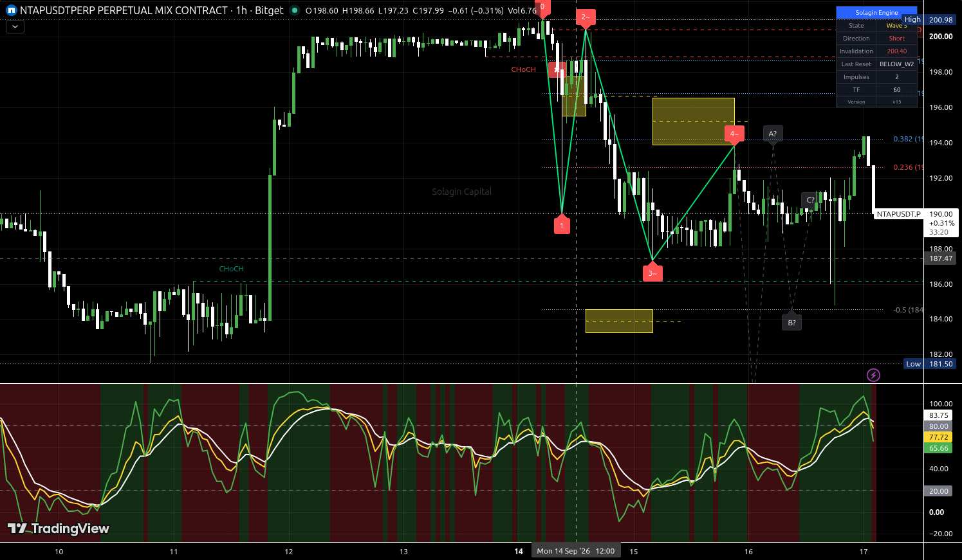Click the large yellow supply zone box
962x560 pixels.
(694, 122)
